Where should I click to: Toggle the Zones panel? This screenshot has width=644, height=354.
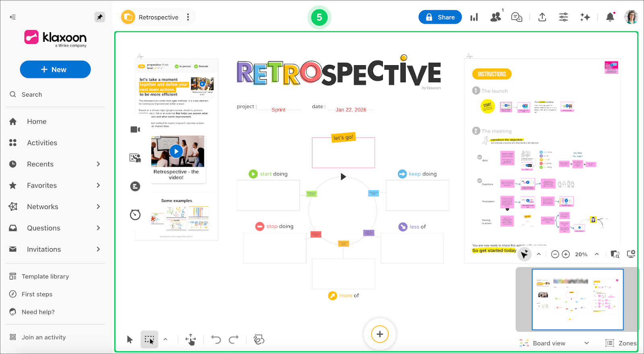click(x=621, y=343)
